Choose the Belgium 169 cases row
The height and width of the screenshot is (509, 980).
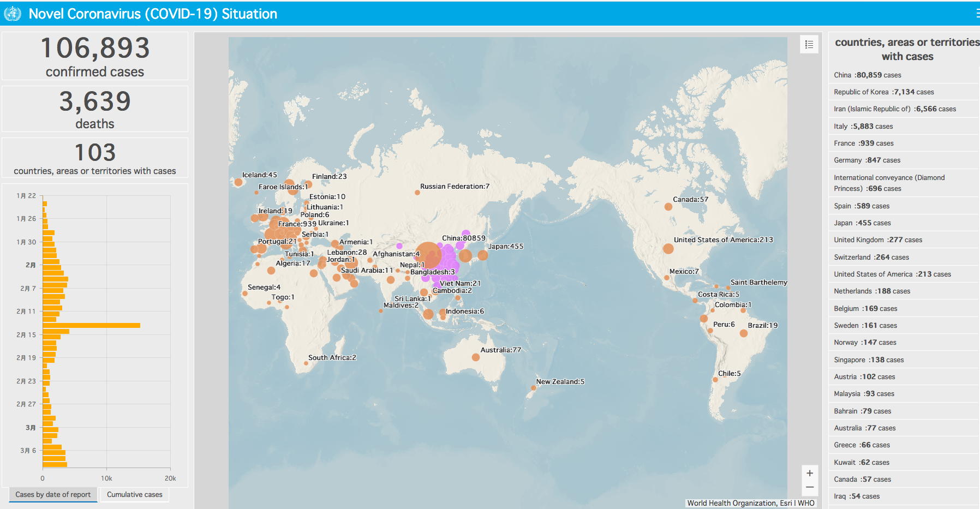click(x=904, y=309)
